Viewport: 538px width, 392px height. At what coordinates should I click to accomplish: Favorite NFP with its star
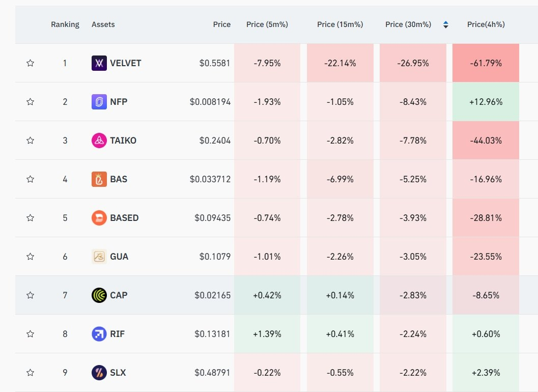[x=30, y=102]
